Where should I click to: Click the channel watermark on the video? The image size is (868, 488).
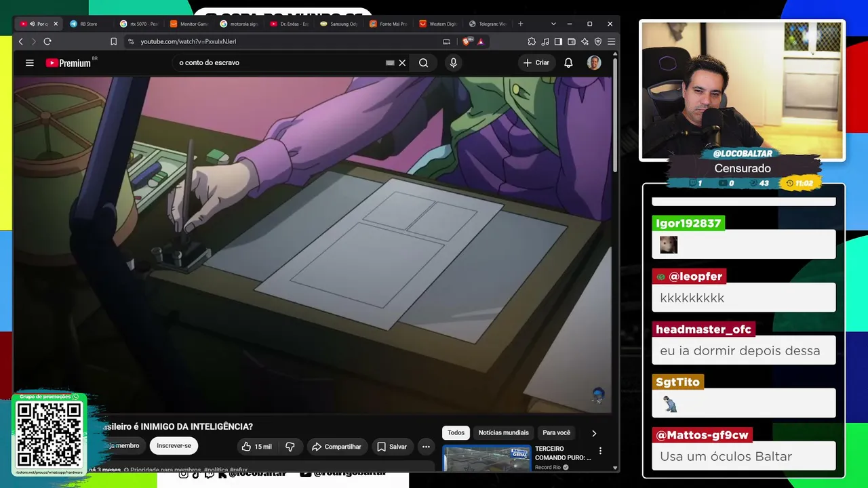(x=598, y=396)
